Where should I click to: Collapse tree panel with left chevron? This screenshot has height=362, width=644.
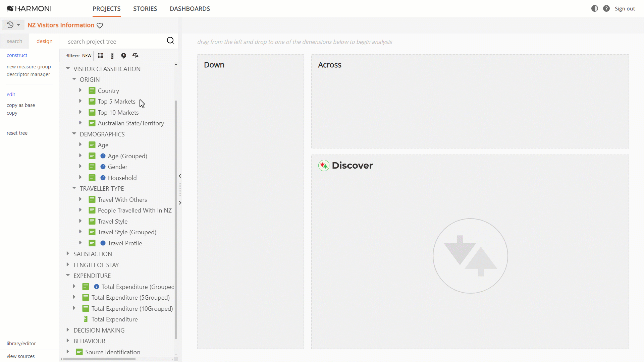[180, 176]
